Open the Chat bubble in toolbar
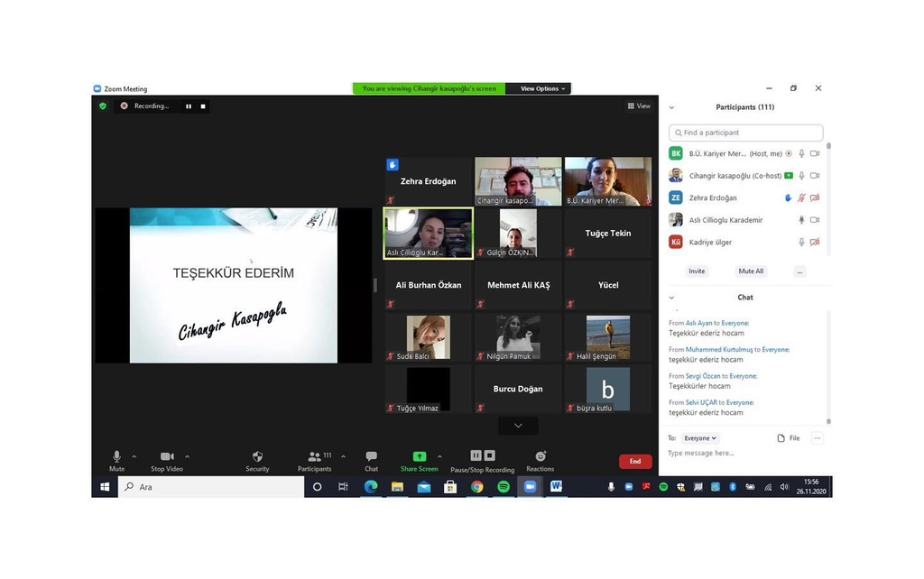The height and width of the screenshot is (579, 924). [x=371, y=457]
